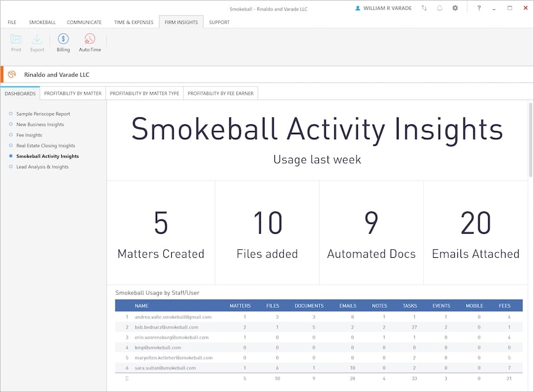Viewport: 534px width, 392px height.
Task: Open the PROFITABILITY BY FEE EARNER tab
Action: pos(221,93)
